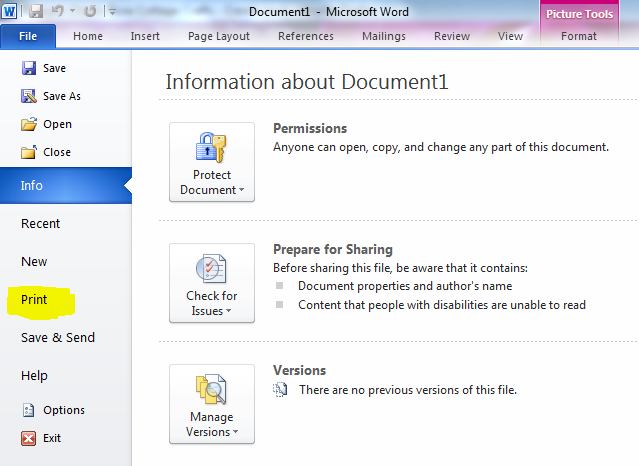Click the Versions heading
The image size is (639, 466).
click(300, 370)
